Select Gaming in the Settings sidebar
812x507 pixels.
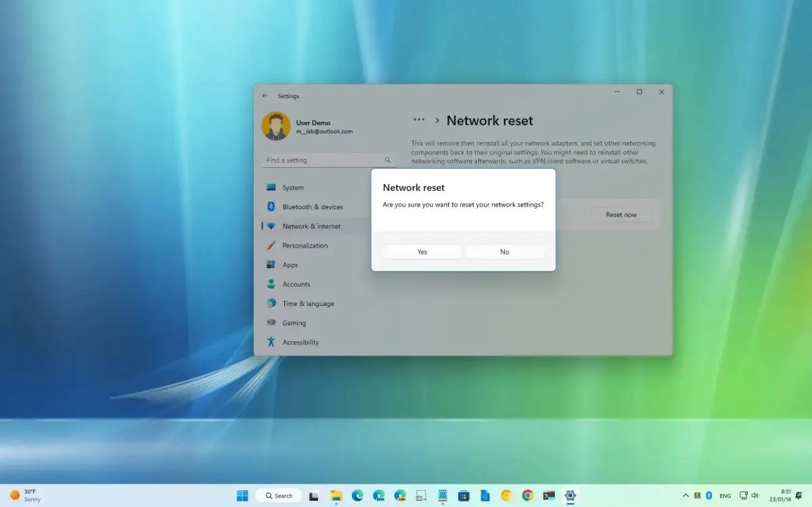pyautogui.click(x=293, y=323)
